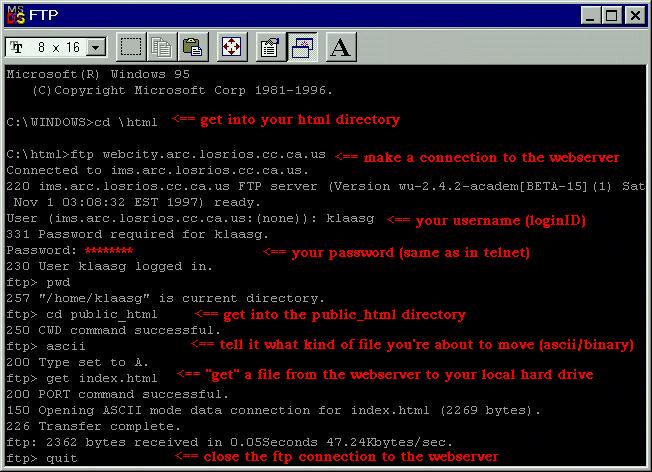The image size is (652, 472).
Task: Click 'Connected to ims.arc.losrios.cc.ca.us.' line
Action: pos(158,171)
